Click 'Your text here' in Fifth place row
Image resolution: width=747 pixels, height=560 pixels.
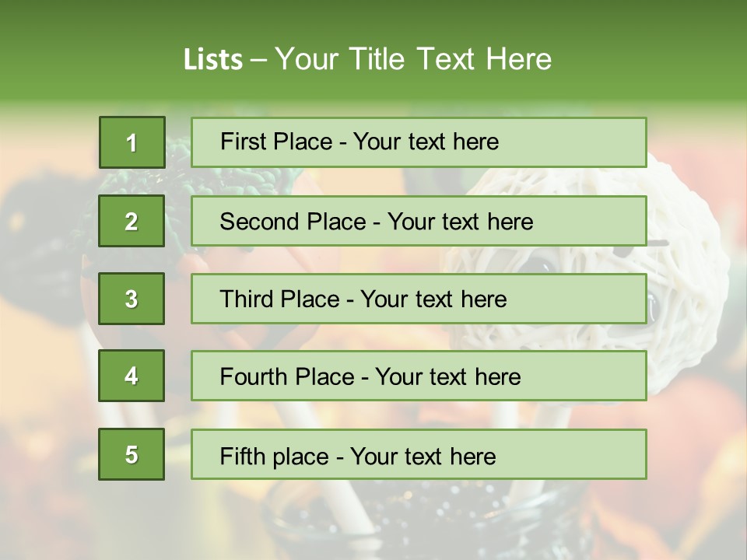423,456
